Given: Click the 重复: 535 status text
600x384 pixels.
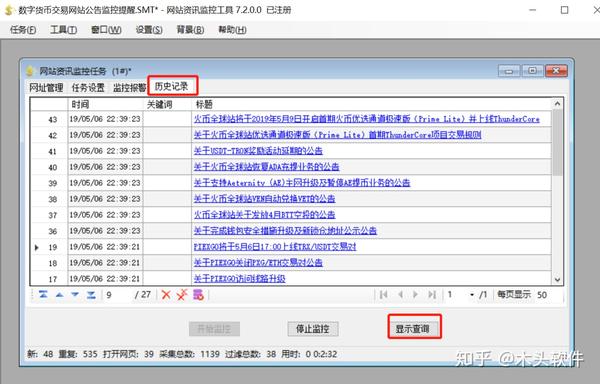Looking at the screenshot, I should pyautogui.click(x=78, y=354).
